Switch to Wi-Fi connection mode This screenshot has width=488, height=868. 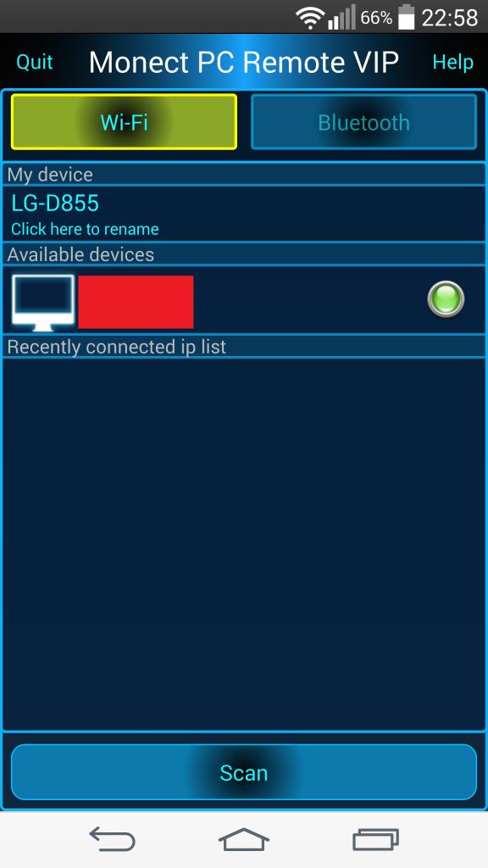coord(124,122)
